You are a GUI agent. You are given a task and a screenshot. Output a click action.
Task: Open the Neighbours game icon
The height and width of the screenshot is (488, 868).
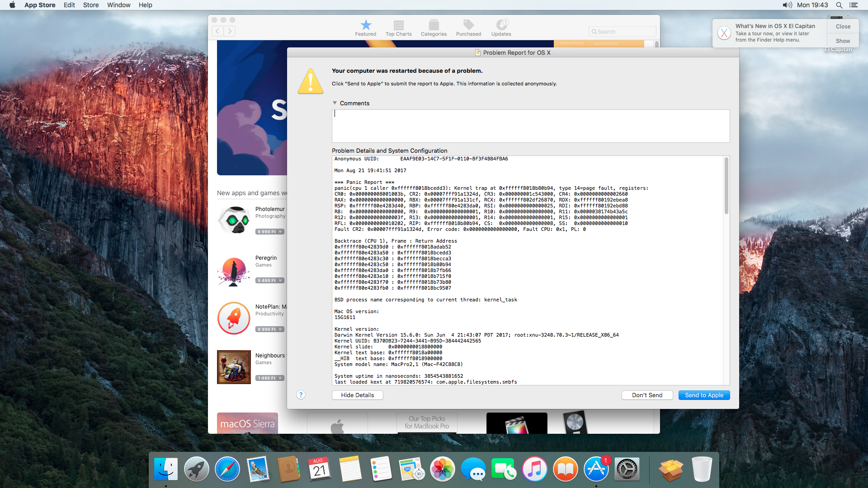click(234, 367)
